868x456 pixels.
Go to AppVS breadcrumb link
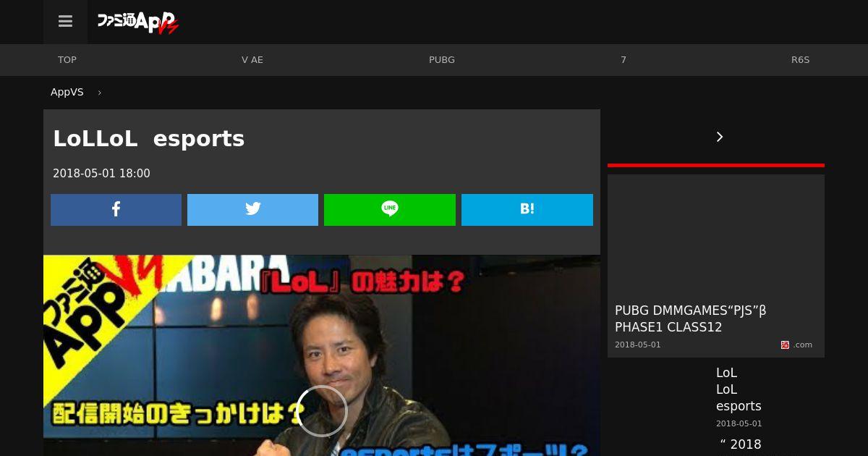coord(67,92)
